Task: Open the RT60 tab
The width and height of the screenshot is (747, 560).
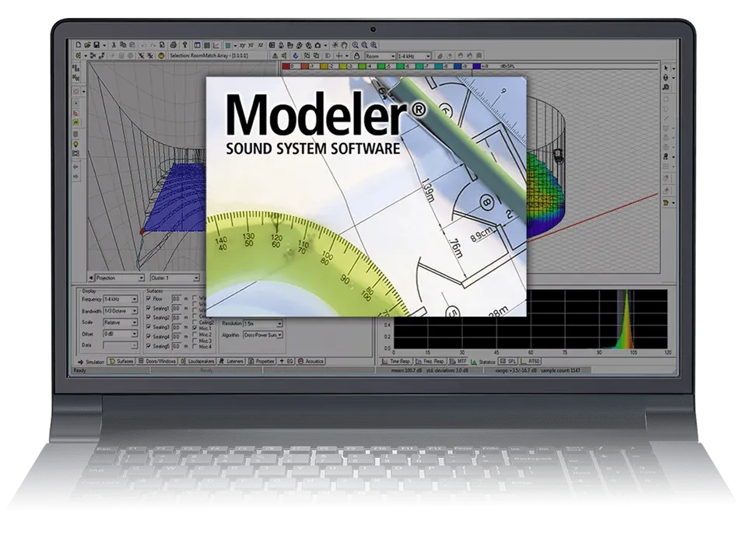Action: tap(531, 362)
